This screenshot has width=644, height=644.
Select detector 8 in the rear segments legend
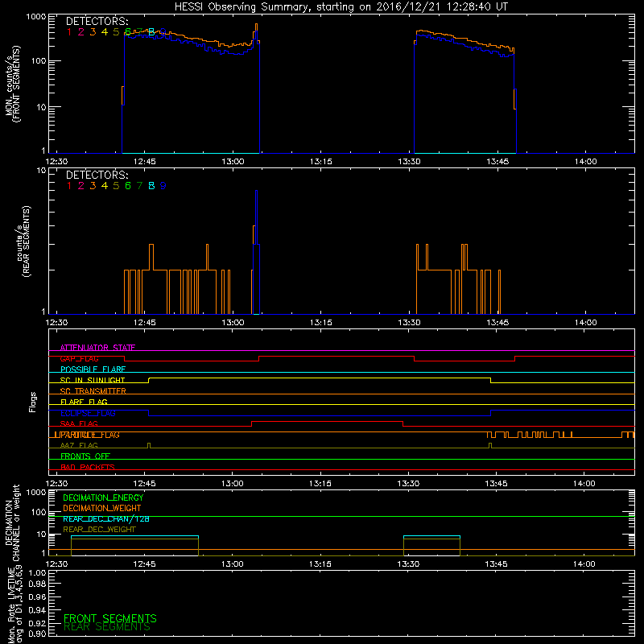(x=151, y=186)
